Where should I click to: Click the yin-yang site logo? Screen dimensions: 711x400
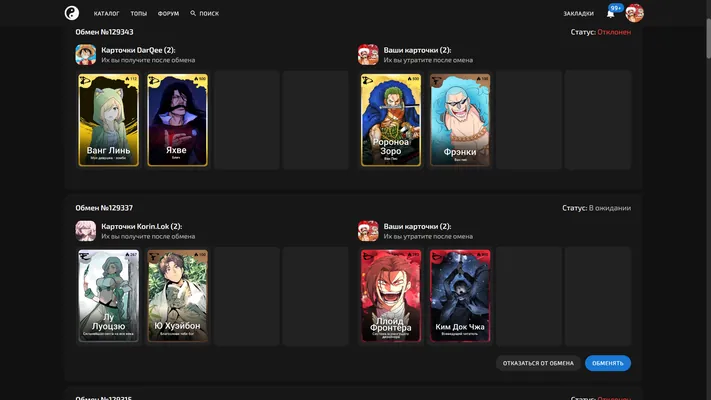click(72, 13)
